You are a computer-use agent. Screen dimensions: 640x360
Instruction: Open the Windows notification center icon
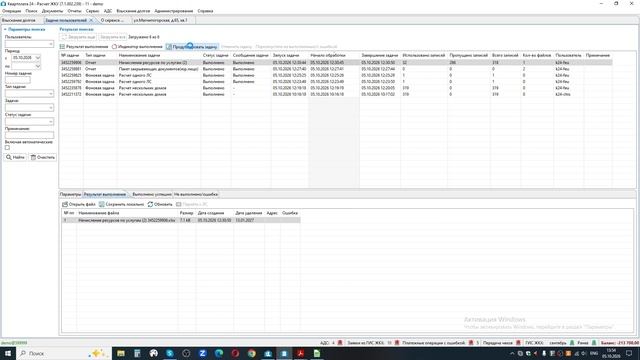click(x=629, y=353)
